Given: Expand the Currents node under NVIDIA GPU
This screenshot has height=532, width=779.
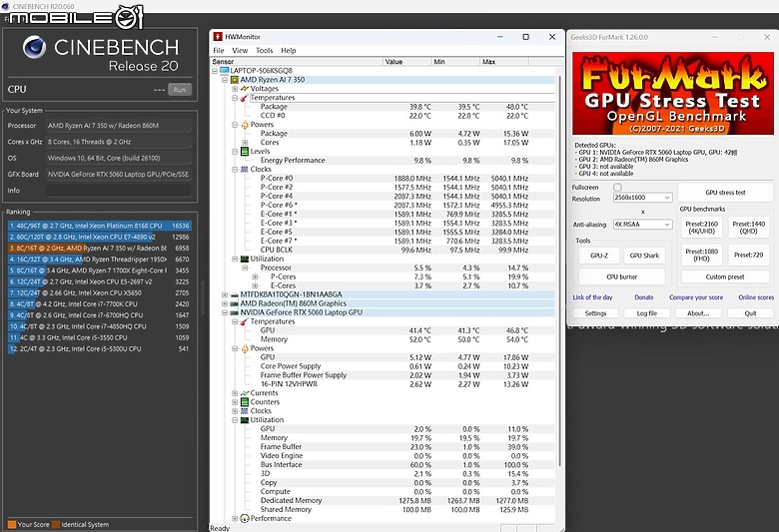Looking at the screenshot, I should tap(235, 393).
